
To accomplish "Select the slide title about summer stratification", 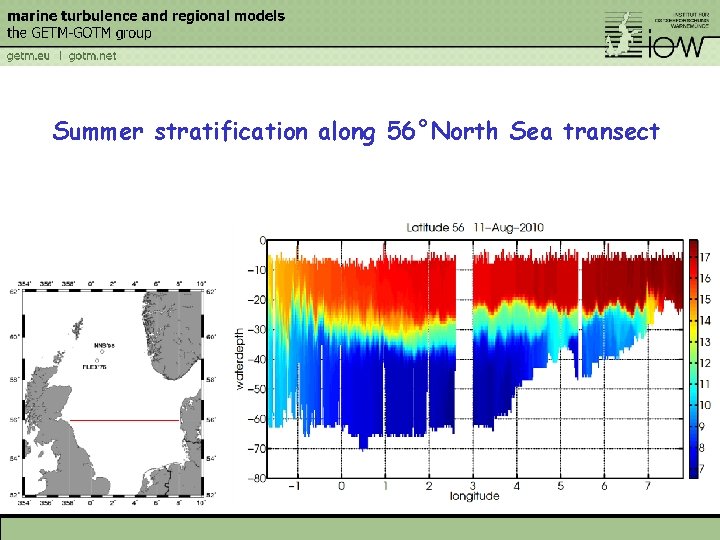I will pyautogui.click(x=356, y=131).
